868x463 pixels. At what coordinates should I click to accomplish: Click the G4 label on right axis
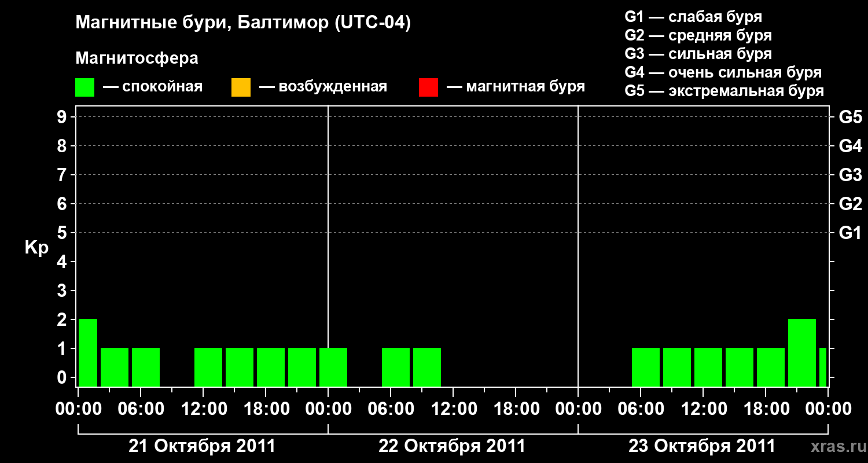[x=850, y=146]
